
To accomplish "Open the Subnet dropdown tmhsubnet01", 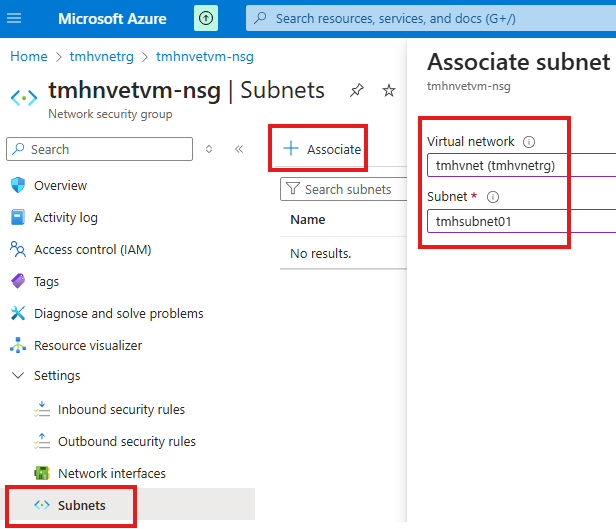I will click(x=522, y=221).
